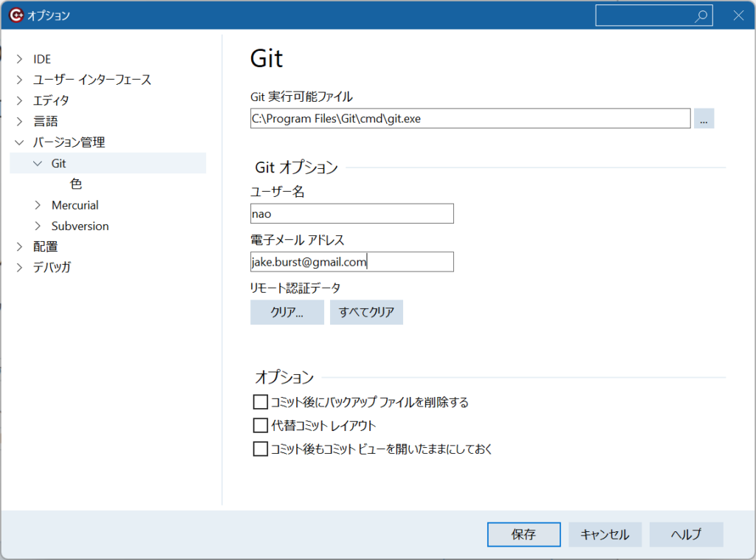Click the C++Builder app icon in title bar

pos(16,15)
